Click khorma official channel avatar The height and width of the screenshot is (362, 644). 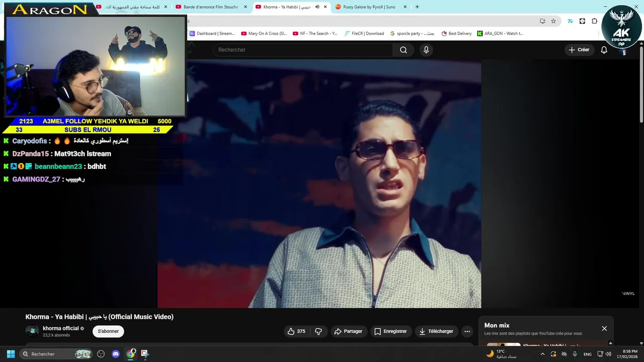coord(32,331)
